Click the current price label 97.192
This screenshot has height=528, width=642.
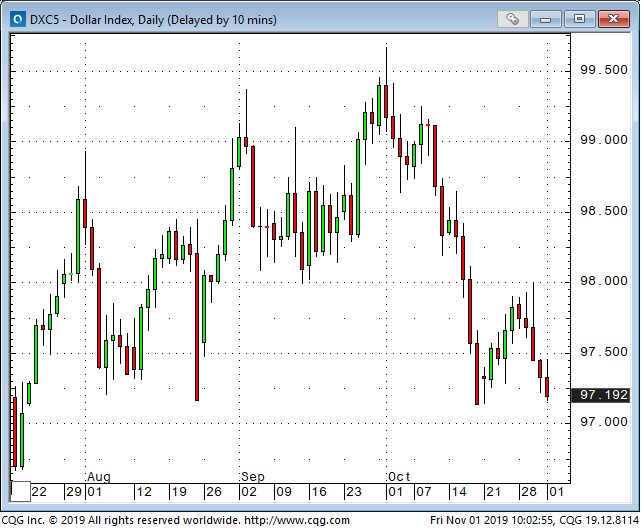click(x=601, y=395)
